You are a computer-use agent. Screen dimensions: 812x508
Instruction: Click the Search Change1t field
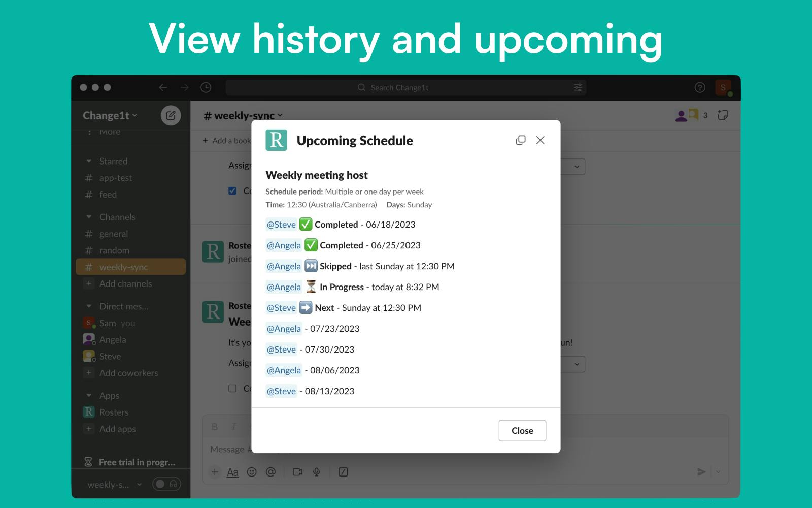(x=406, y=87)
